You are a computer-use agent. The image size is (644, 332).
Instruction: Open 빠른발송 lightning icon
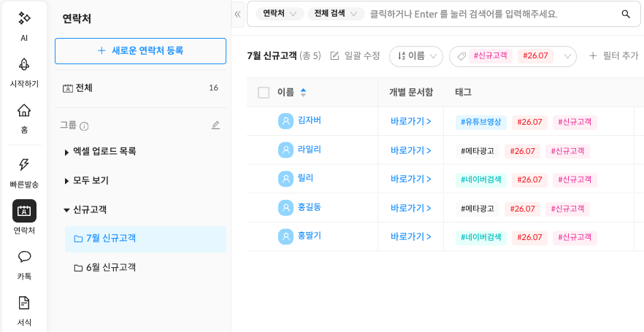[24, 165]
